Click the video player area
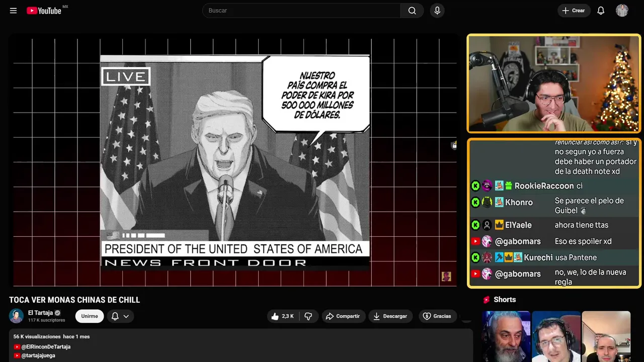Viewport: 644px width, 362px height. [x=234, y=161]
